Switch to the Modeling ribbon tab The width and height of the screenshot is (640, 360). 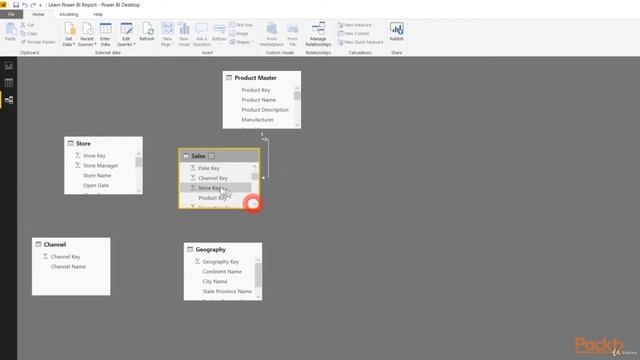(69, 14)
